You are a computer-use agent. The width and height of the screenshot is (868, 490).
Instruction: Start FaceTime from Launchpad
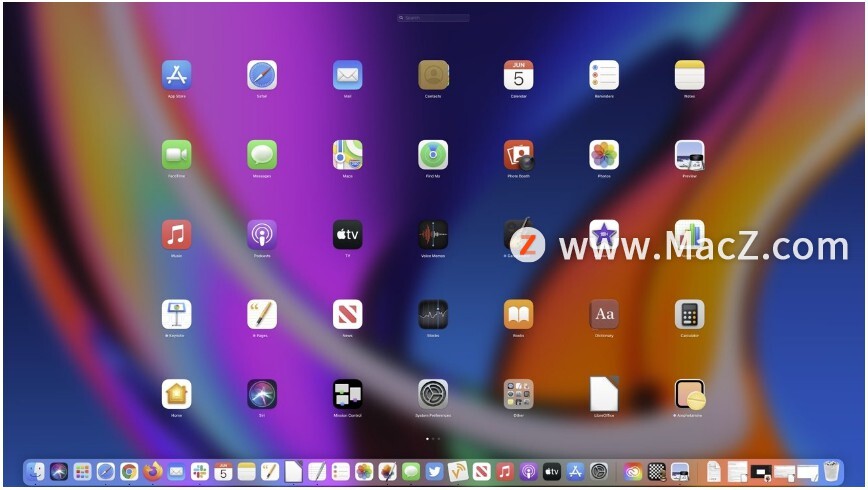(x=177, y=154)
